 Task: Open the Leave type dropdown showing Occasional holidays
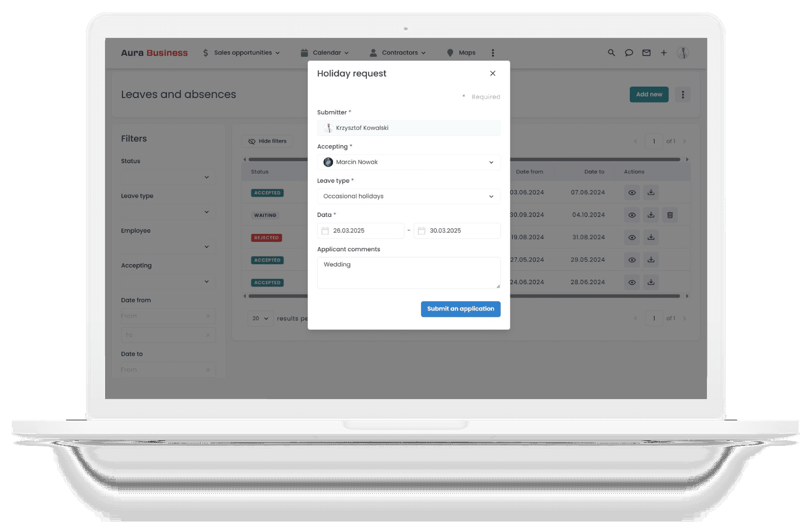pyautogui.click(x=408, y=196)
